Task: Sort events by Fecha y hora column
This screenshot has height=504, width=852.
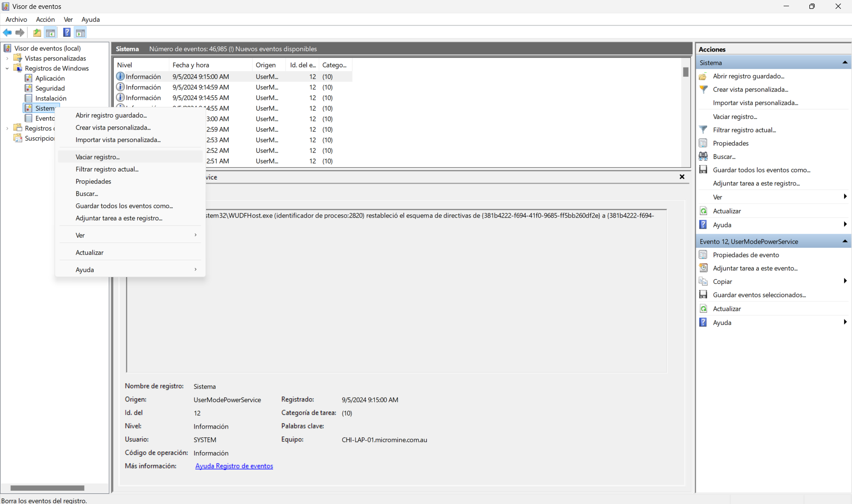Action: 191,65
